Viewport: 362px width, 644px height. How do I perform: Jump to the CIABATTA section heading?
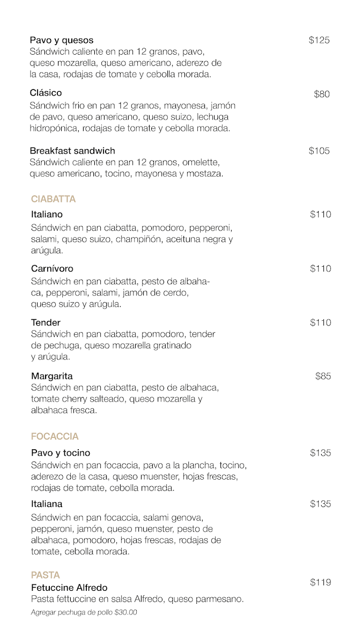[53, 199]
